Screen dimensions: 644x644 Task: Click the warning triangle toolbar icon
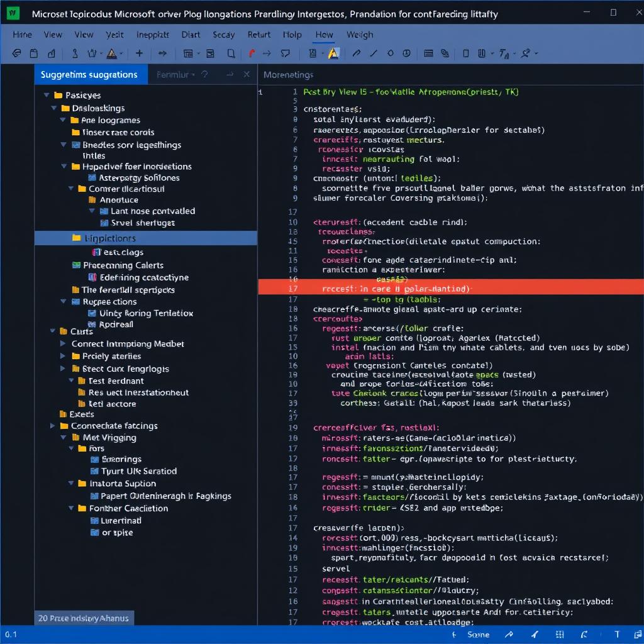[x=112, y=53]
